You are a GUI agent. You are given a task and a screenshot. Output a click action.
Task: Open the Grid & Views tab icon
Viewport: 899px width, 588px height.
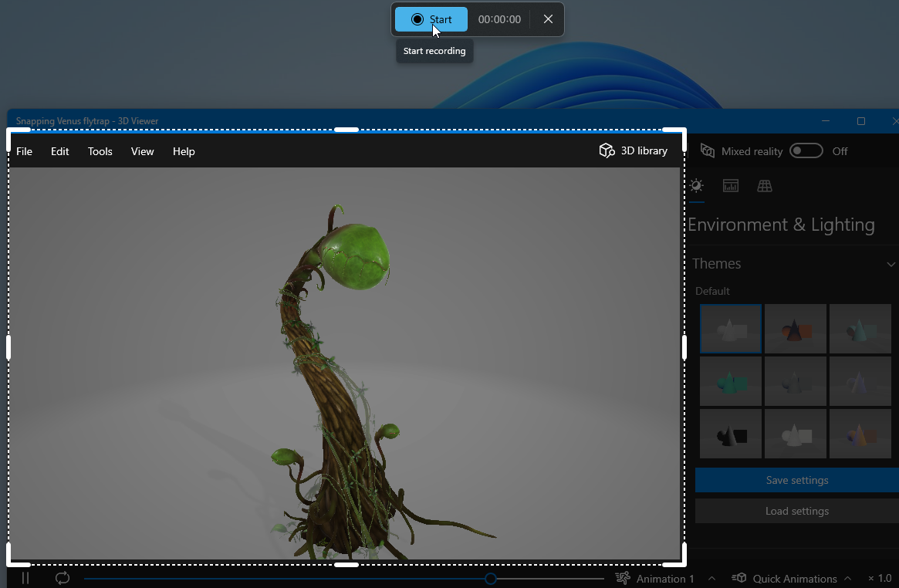tap(764, 186)
